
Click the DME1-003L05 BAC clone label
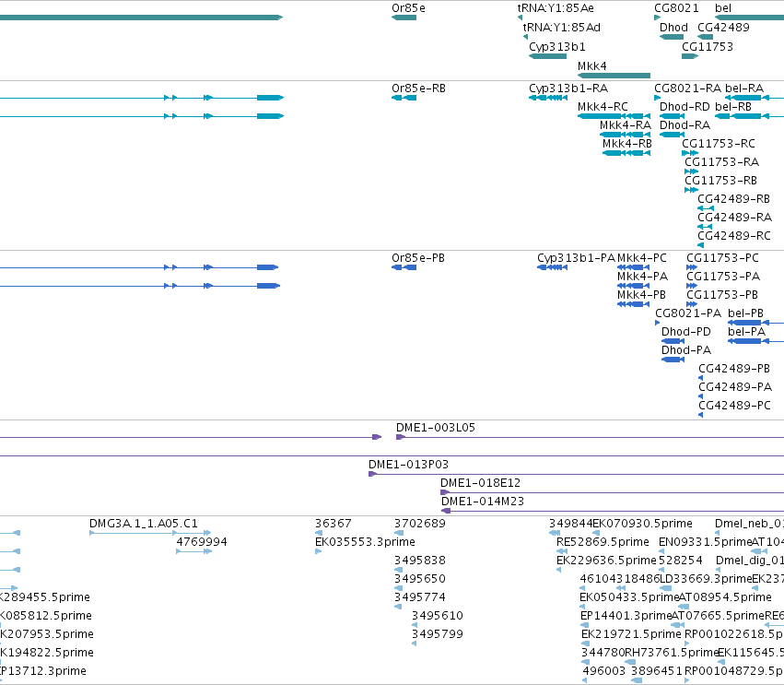[x=436, y=429]
